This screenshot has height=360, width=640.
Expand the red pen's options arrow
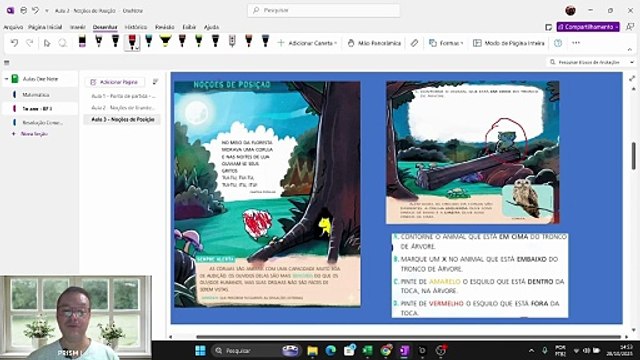136,47
